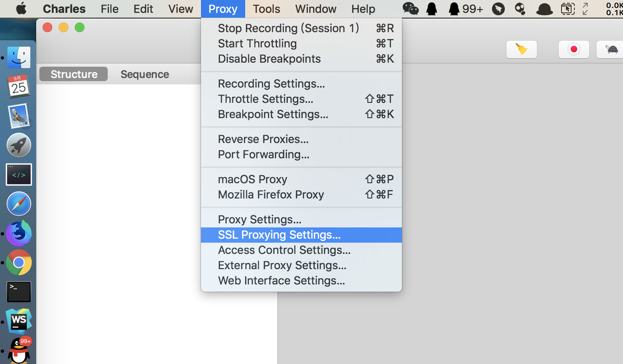Click the diagonal arrows menu bar icon
623x364 pixels.
585,8
